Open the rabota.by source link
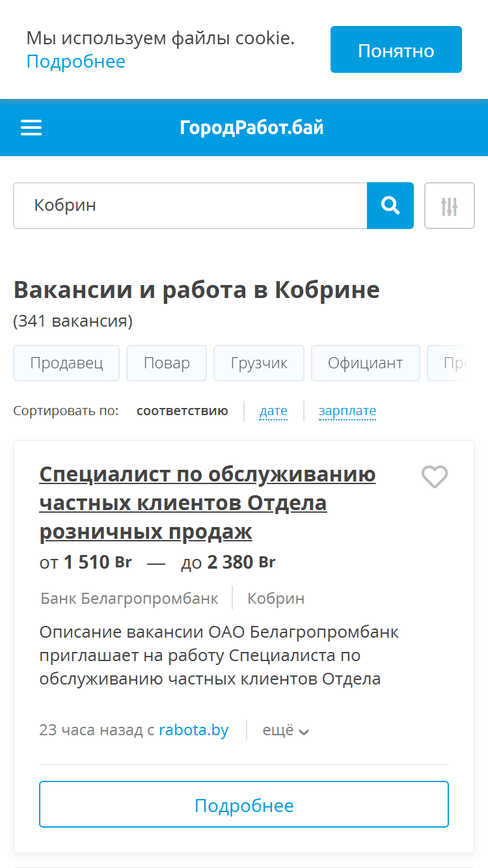Image resolution: width=488 pixels, height=868 pixels. [x=194, y=730]
